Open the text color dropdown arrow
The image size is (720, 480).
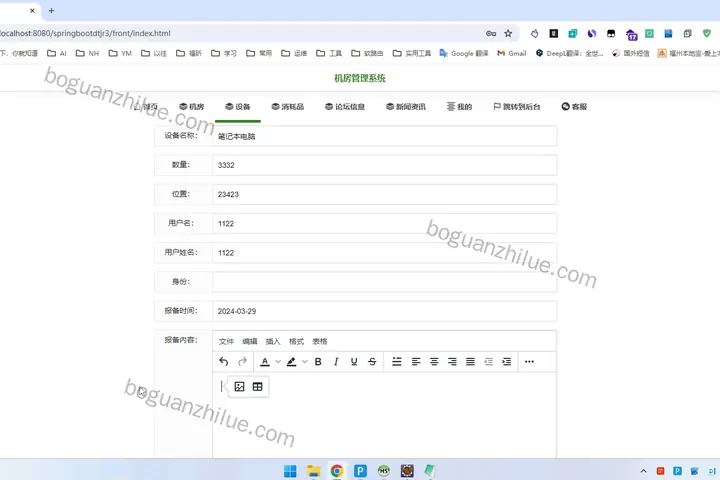click(x=278, y=362)
